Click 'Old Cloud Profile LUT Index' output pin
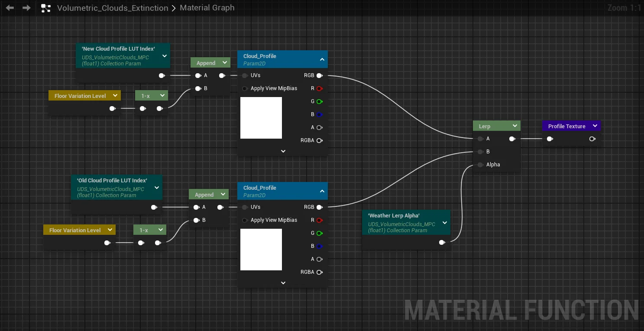The height and width of the screenshot is (331, 644). pos(154,207)
